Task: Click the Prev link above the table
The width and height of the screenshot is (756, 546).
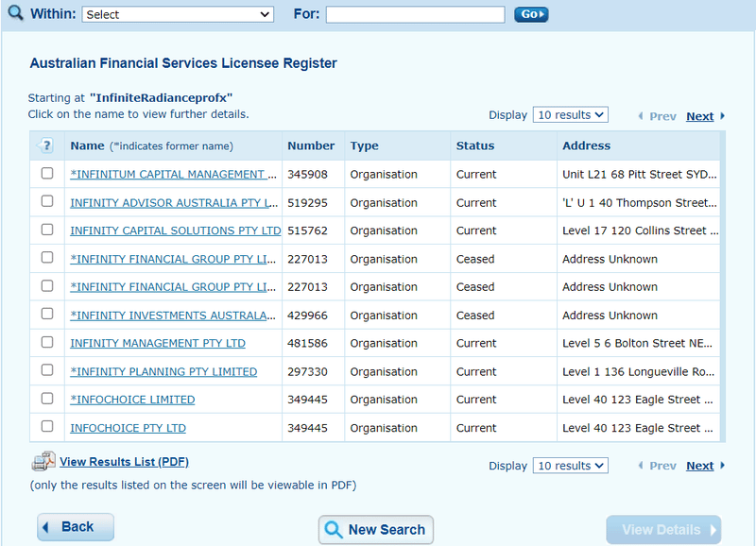Action: click(x=662, y=116)
